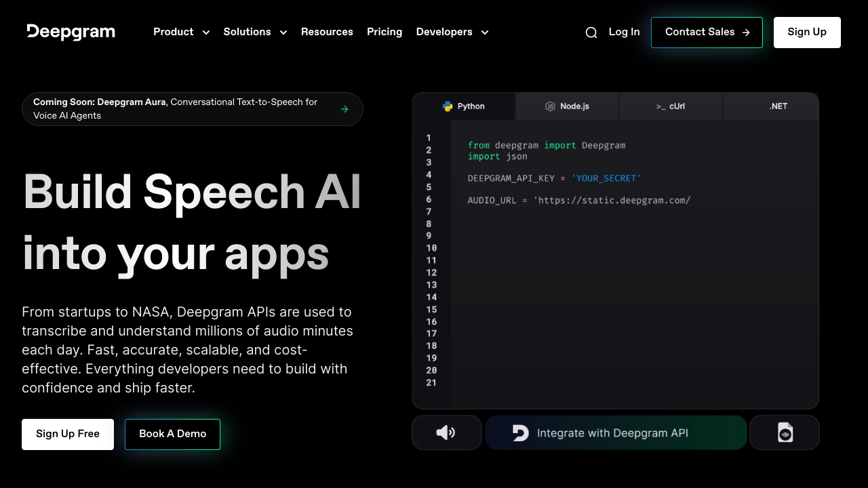Click the audio file waveform icon button
Viewport: 868px width, 488px height.
point(785,432)
